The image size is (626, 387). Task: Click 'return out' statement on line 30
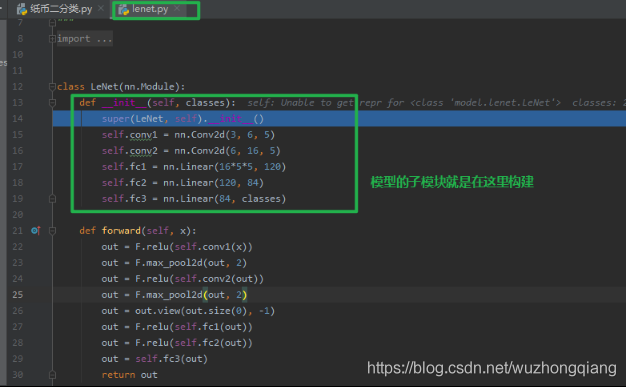tap(129, 375)
